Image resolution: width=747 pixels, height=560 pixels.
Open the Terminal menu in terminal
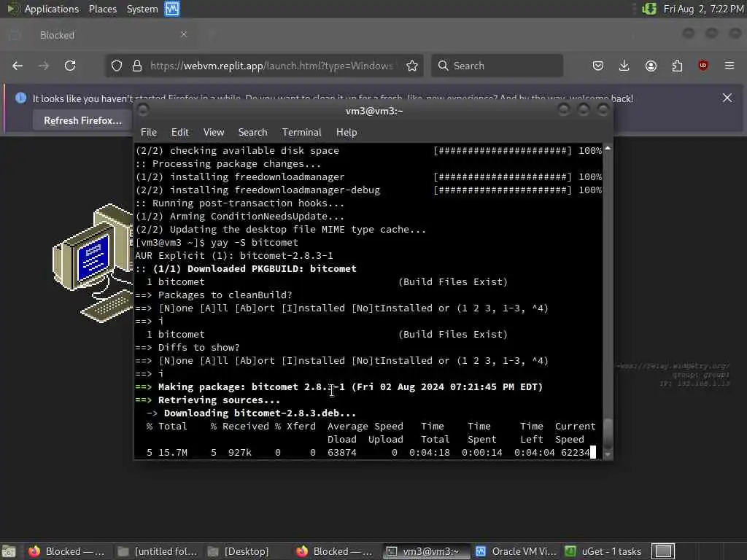pos(301,133)
